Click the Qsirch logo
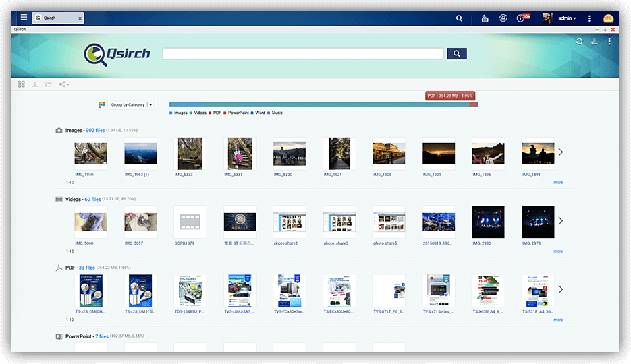Image resolution: width=631 pixels, height=364 pixels. pos(117,54)
